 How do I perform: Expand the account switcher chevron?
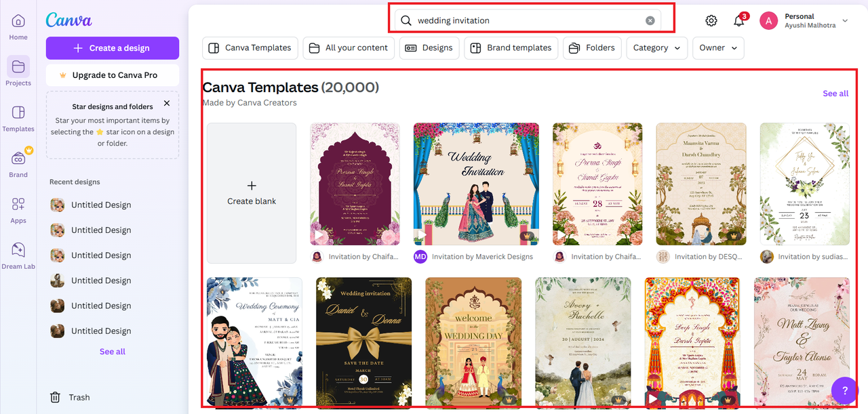(845, 21)
